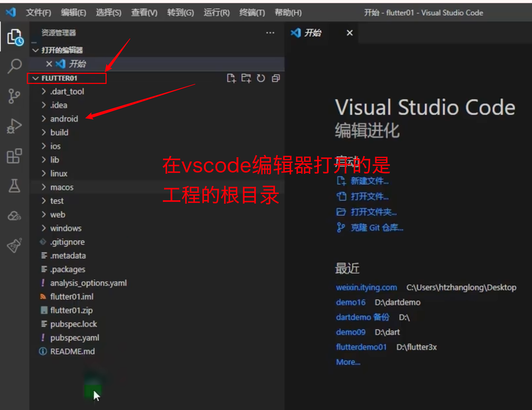
Task: Click the folder icon beside 打开文件夹
Action: [341, 212]
